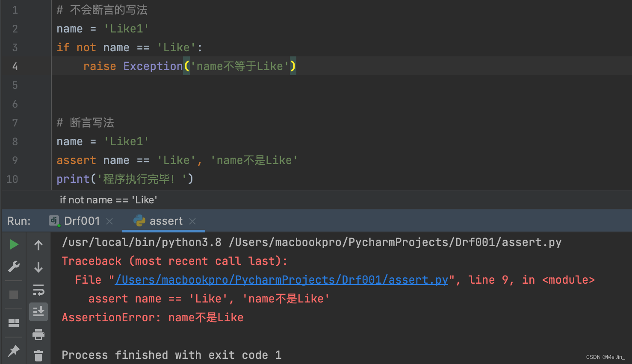Click the breadcrumb 'if not name == 'Like''
Image resolution: width=632 pixels, height=364 pixels.
pos(109,200)
